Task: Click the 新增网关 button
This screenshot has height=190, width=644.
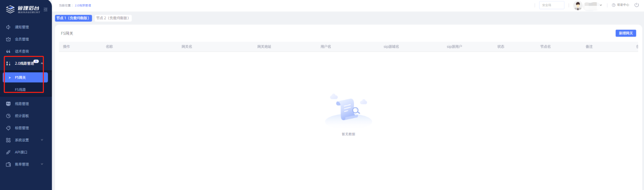Action: pos(625,33)
